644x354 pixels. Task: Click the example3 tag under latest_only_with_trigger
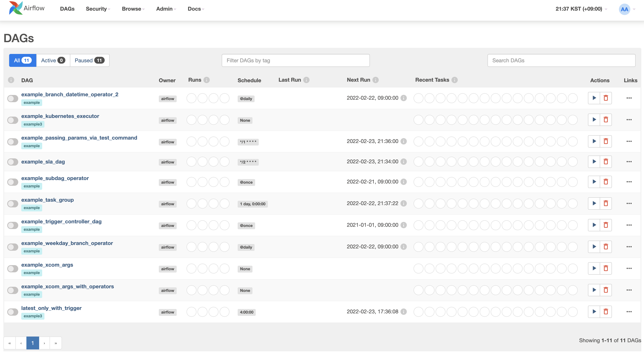click(x=33, y=316)
